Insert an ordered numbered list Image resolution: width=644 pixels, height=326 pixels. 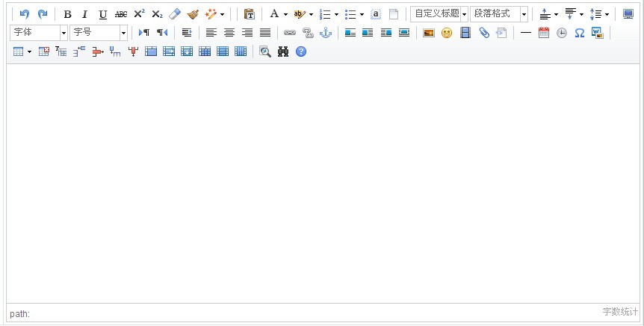coord(325,14)
